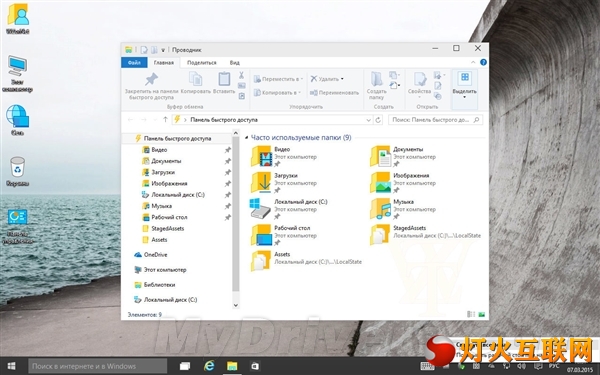Click the Локальный диск (C:) drive icon in content

(x=260, y=209)
